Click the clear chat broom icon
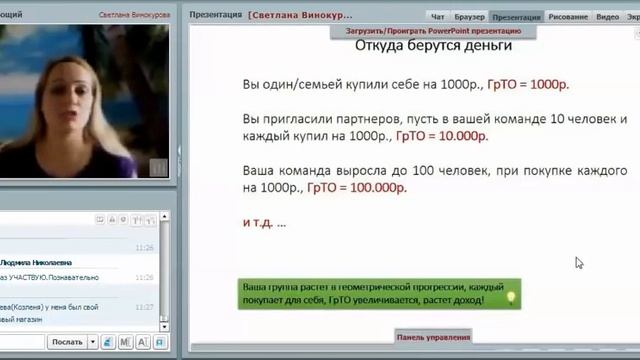This screenshot has width=640, height=360. pyautogui.click(x=108, y=342)
